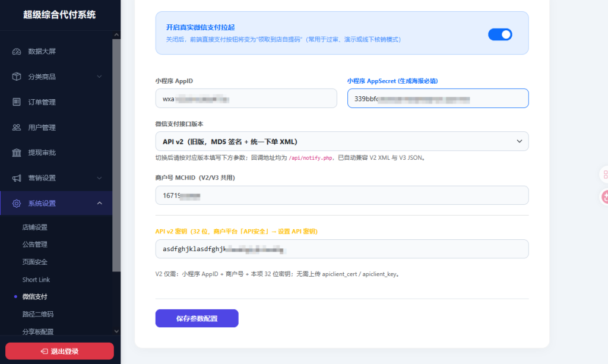
Task: Go to 店铺设置 submenu item
Action: pyautogui.click(x=35, y=227)
